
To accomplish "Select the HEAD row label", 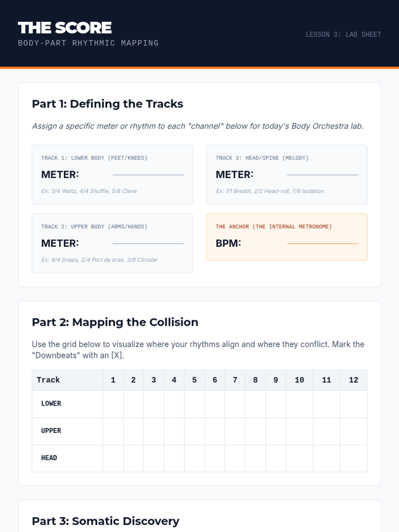I will (49, 458).
